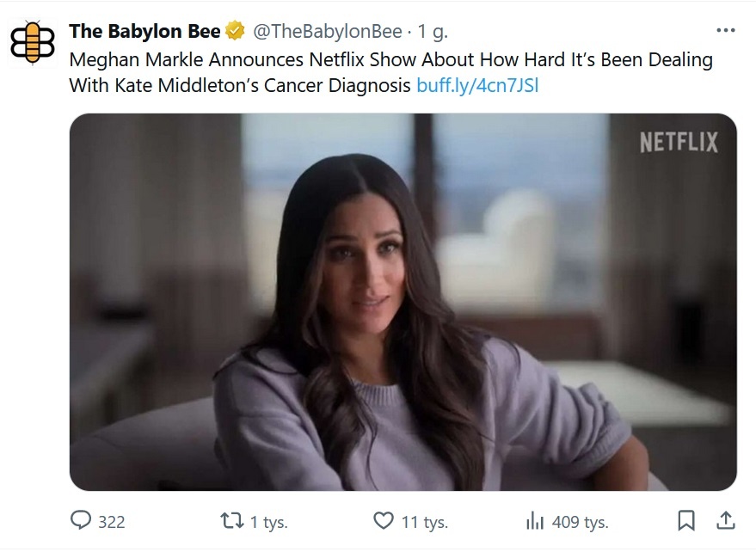
Task: Click the NETFLIX watermark on the image
Action: (x=679, y=142)
